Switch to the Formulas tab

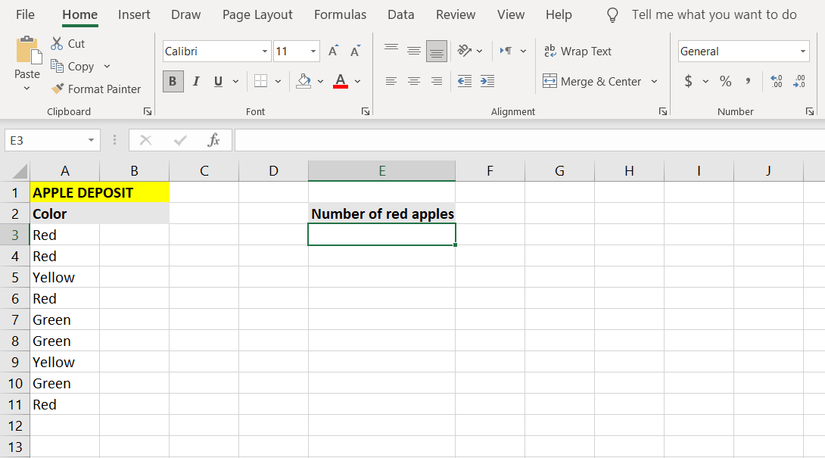click(x=340, y=15)
